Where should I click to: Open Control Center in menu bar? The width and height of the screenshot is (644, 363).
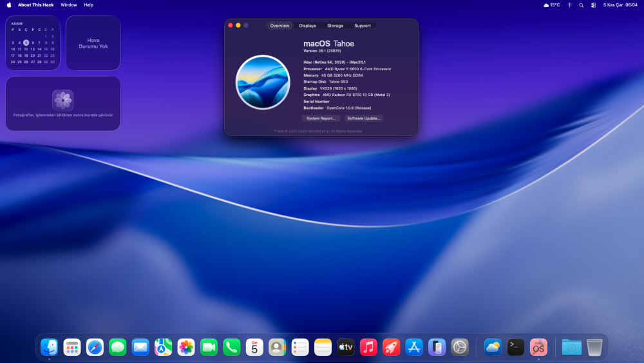594,5
